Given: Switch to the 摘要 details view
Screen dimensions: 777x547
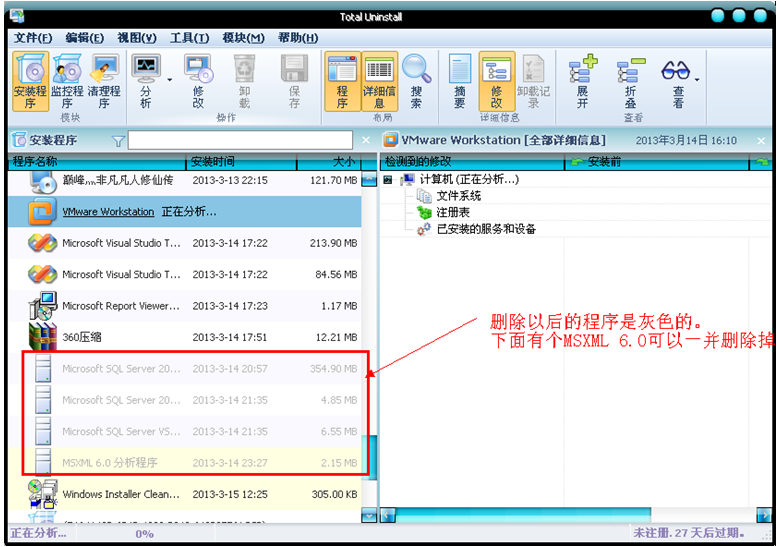Looking at the screenshot, I should coord(459,81).
